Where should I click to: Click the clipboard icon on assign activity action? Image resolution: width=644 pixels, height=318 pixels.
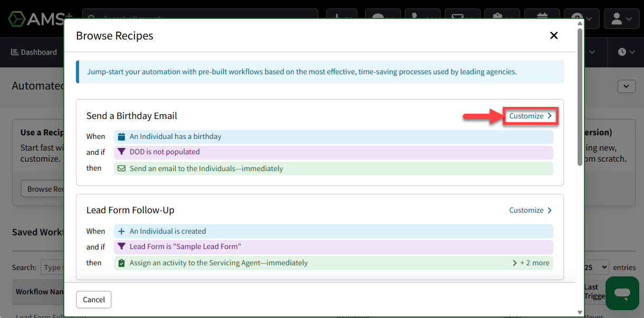tap(122, 263)
